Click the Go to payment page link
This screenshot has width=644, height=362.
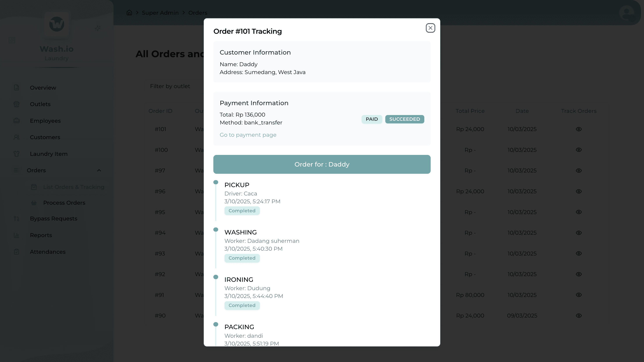(248, 135)
